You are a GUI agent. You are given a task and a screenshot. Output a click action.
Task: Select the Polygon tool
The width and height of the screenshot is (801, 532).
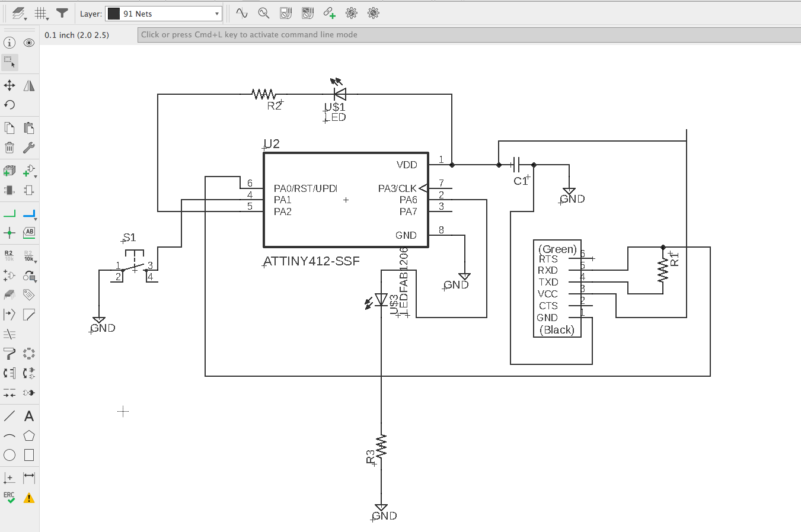tap(29, 435)
